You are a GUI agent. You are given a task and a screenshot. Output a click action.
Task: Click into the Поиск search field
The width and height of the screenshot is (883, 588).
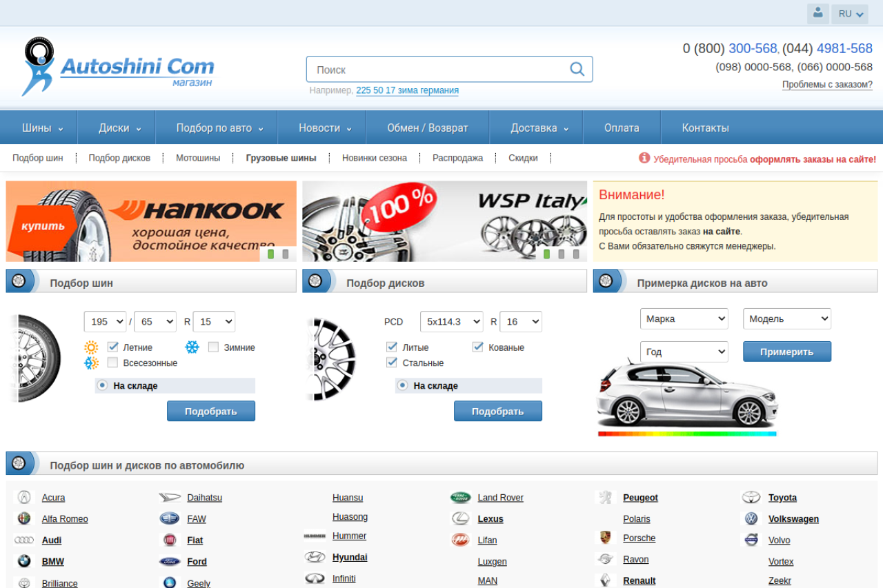click(438, 70)
